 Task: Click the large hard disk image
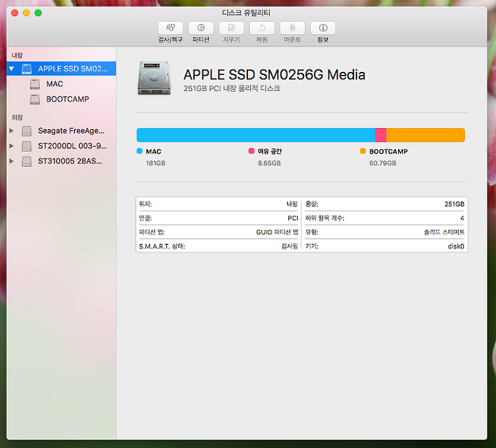(x=154, y=78)
